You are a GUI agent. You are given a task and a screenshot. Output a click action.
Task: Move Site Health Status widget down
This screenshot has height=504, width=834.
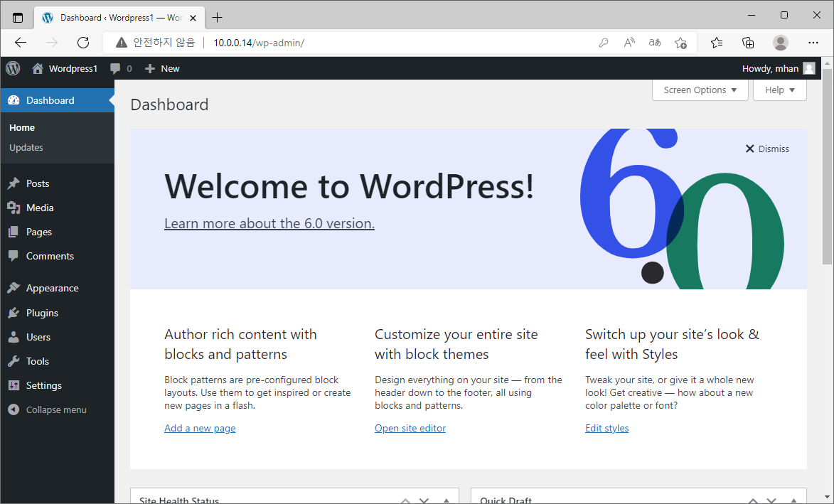pos(424,500)
